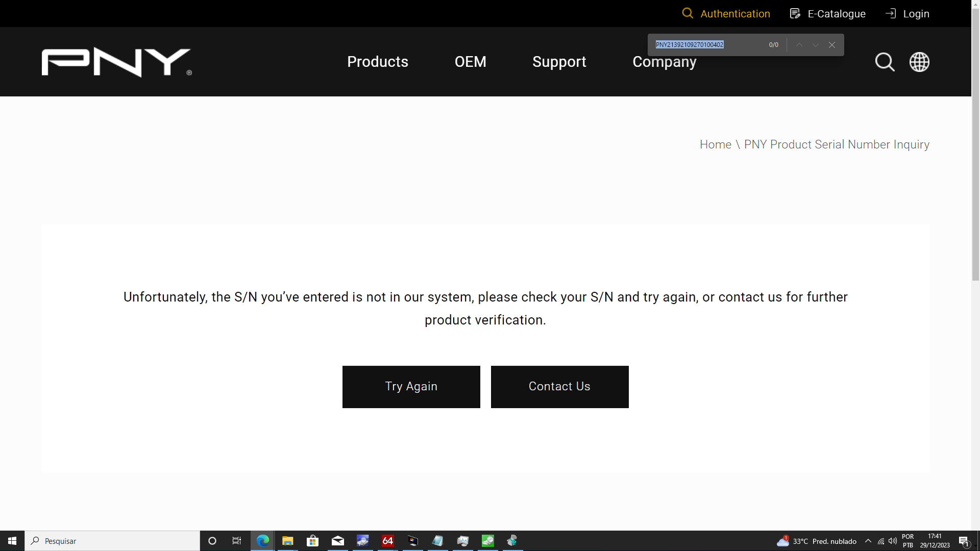Image resolution: width=980 pixels, height=551 pixels.
Task: Open the notification center icon
Action: coord(964,541)
